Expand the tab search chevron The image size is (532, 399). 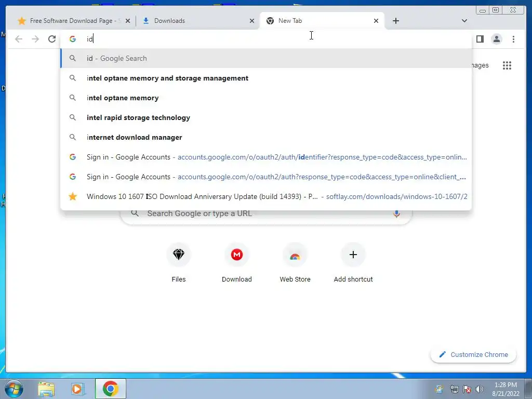click(x=464, y=21)
